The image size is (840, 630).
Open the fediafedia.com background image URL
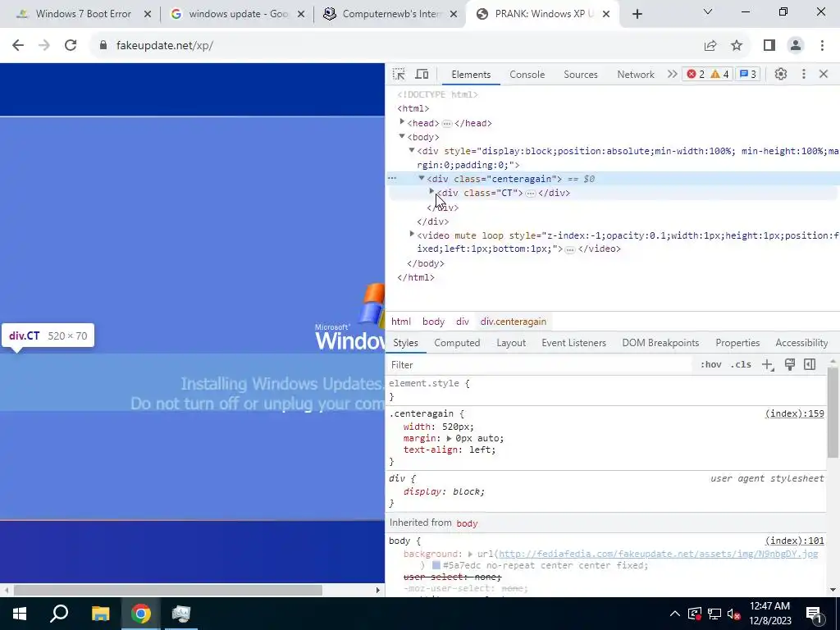tap(659, 554)
